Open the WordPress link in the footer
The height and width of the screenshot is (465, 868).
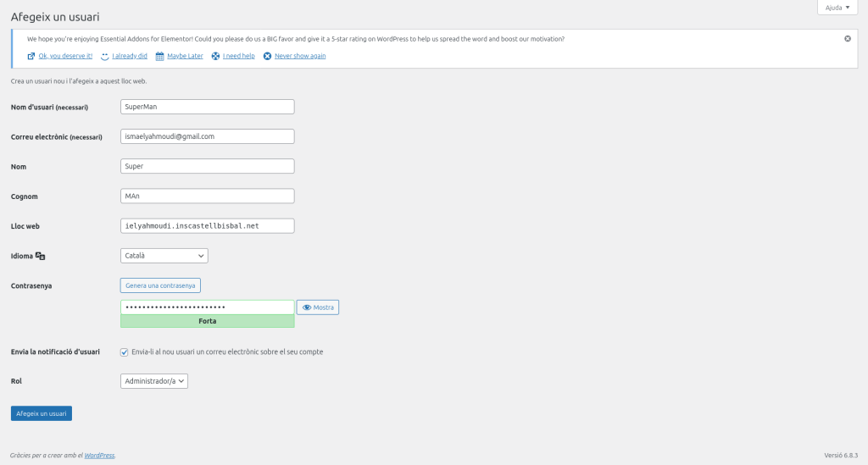tap(98, 456)
